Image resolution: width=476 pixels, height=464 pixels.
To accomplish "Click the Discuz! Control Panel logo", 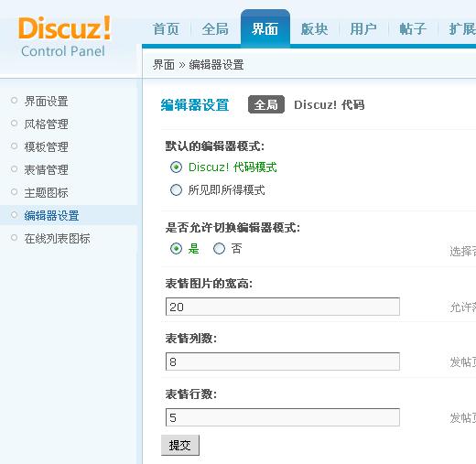I will (x=64, y=37).
